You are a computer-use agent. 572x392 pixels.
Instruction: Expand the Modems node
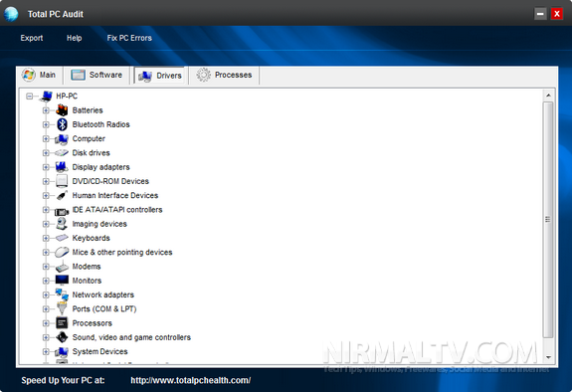coord(46,267)
